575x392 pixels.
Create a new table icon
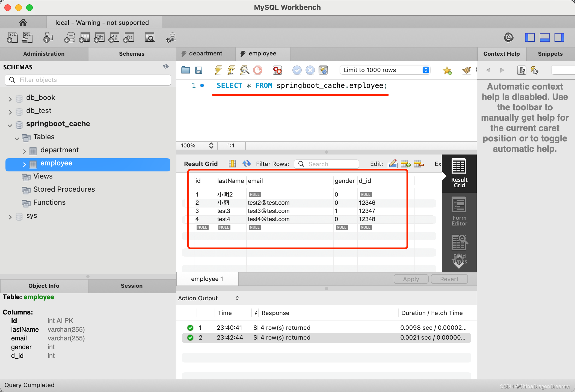(x=84, y=37)
